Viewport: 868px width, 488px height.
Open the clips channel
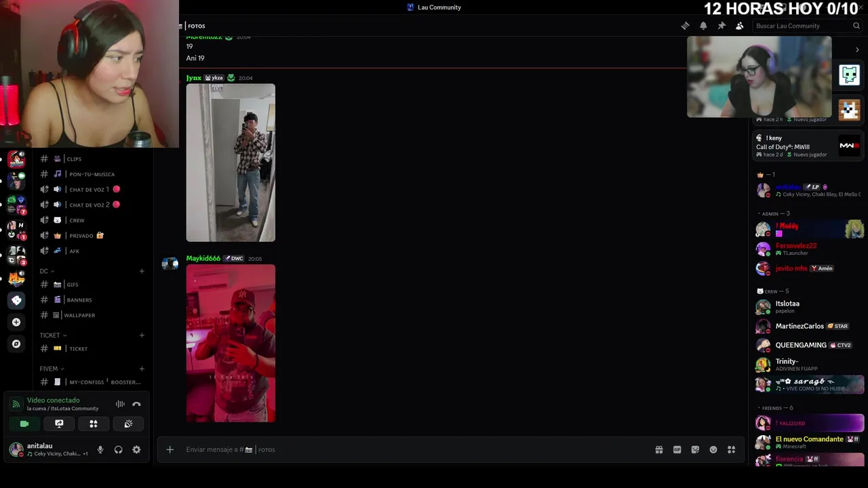click(92, 159)
